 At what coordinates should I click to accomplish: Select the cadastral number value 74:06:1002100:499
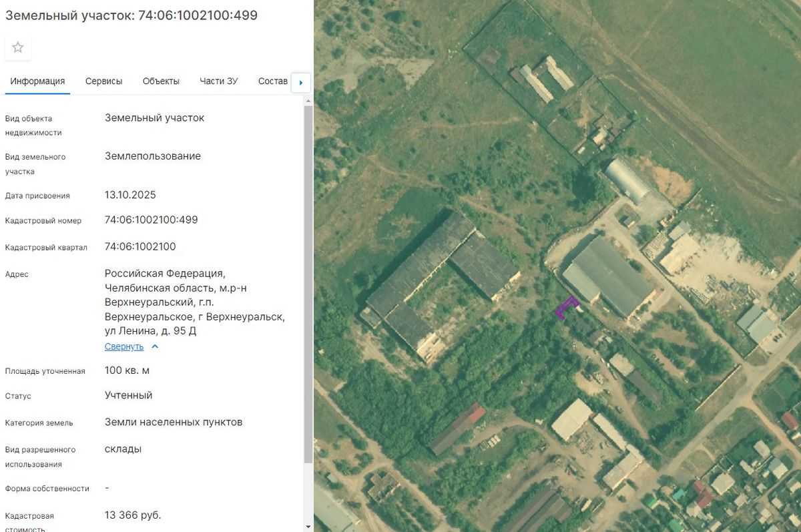tap(152, 220)
